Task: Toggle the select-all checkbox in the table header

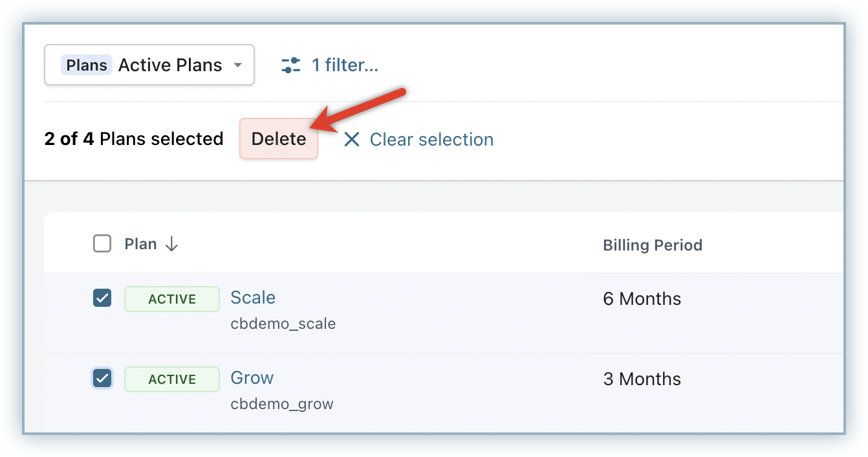Action: click(102, 244)
